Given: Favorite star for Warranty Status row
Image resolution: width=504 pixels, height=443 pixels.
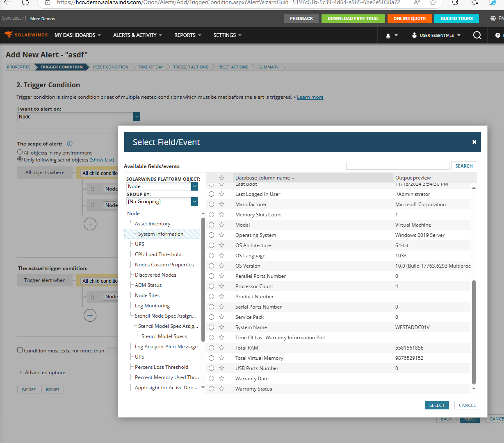Looking at the screenshot, I should [x=221, y=388].
